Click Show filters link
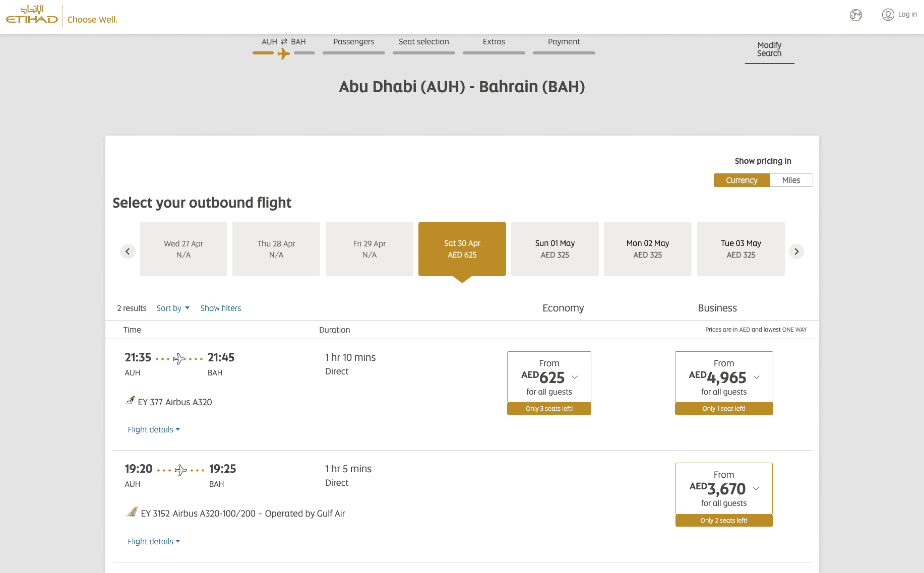924x573 pixels. [x=221, y=308]
